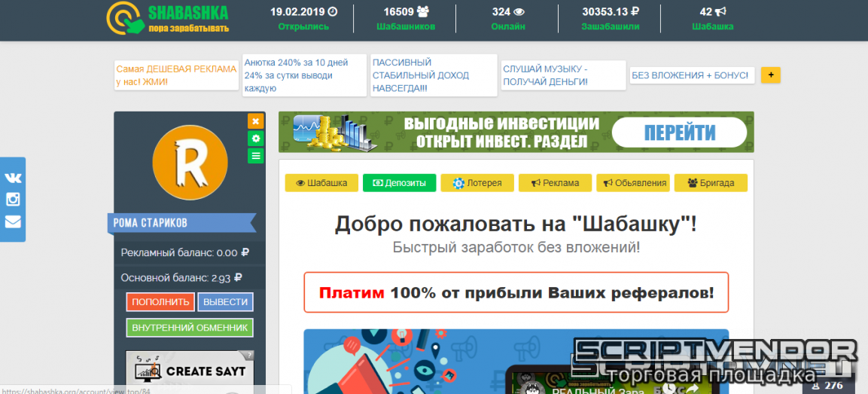The width and height of the screenshot is (868, 394).
Task: Switch to the Депозиты tab
Action: (x=399, y=183)
